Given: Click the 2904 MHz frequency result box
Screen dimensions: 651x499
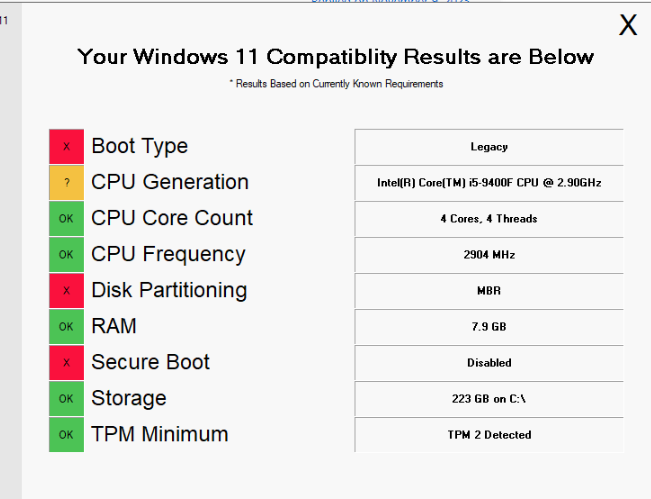Looking at the screenshot, I should pos(489,255).
